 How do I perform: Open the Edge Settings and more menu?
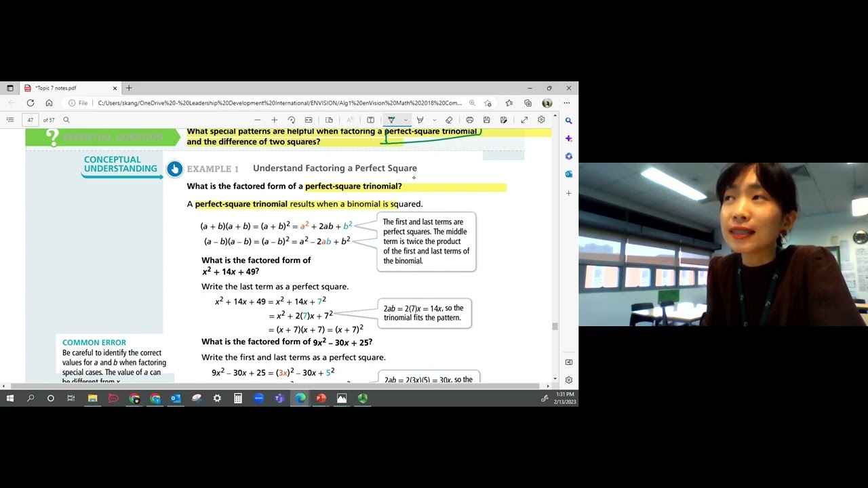(x=566, y=103)
